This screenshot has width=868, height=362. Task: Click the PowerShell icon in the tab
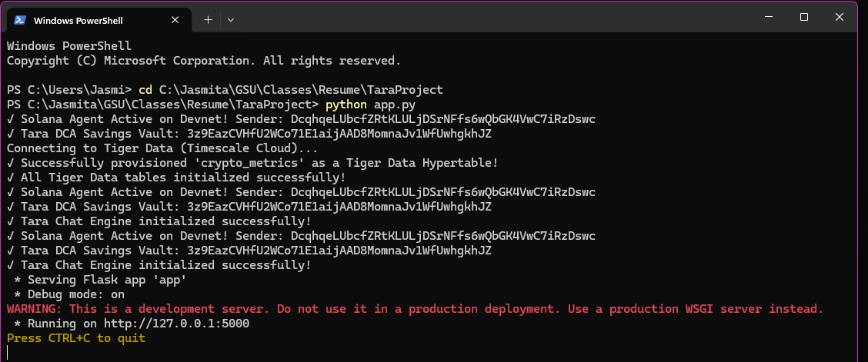(x=20, y=20)
